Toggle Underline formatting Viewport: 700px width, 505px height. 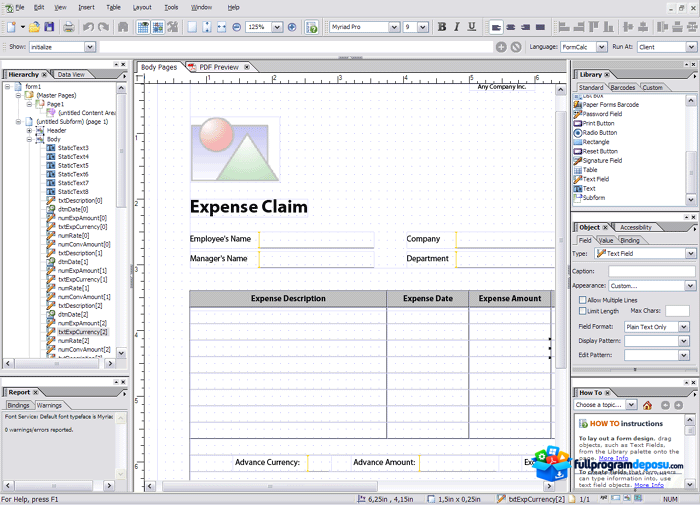(472, 27)
